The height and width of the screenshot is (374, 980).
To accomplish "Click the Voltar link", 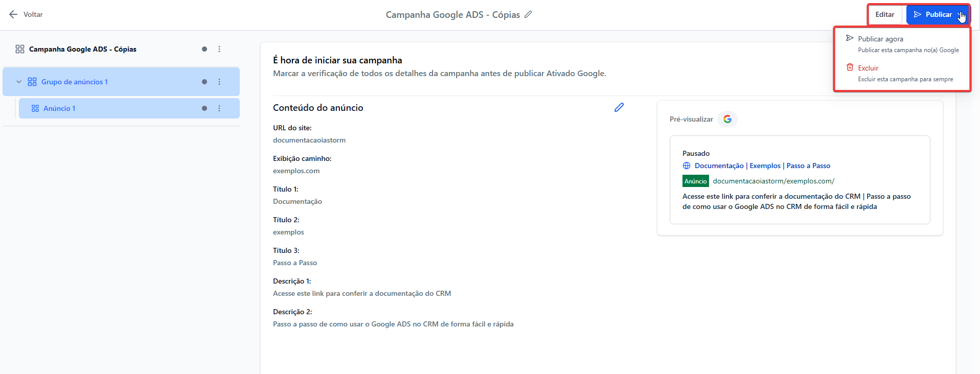I will pos(33,14).
